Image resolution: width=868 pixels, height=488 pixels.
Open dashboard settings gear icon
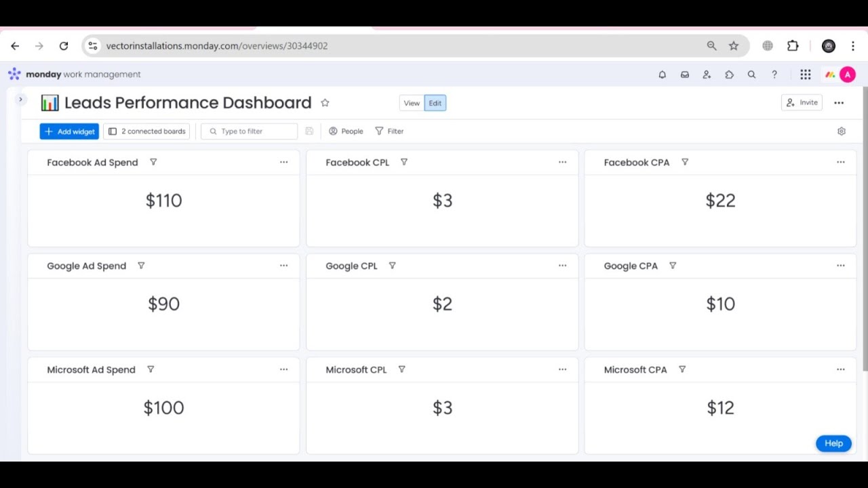pos(842,131)
